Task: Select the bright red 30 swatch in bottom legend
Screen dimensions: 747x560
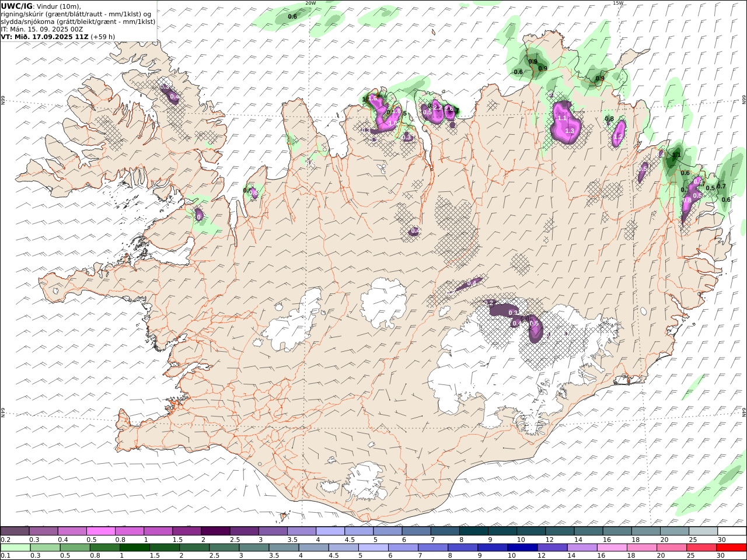Action: tap(731, 548)
